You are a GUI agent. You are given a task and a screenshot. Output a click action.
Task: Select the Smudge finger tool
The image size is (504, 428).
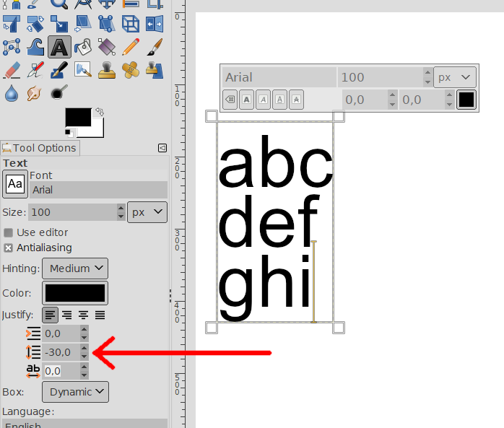pos(34,94)
